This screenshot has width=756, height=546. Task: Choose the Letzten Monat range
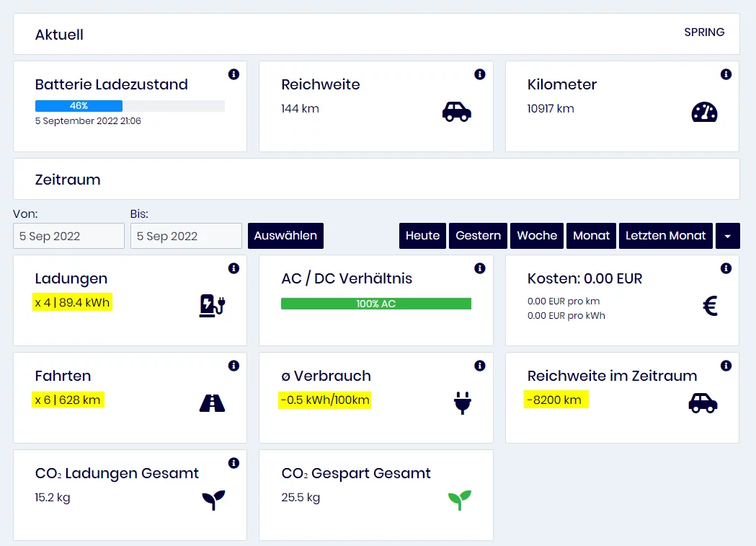[x=666, y=236]
